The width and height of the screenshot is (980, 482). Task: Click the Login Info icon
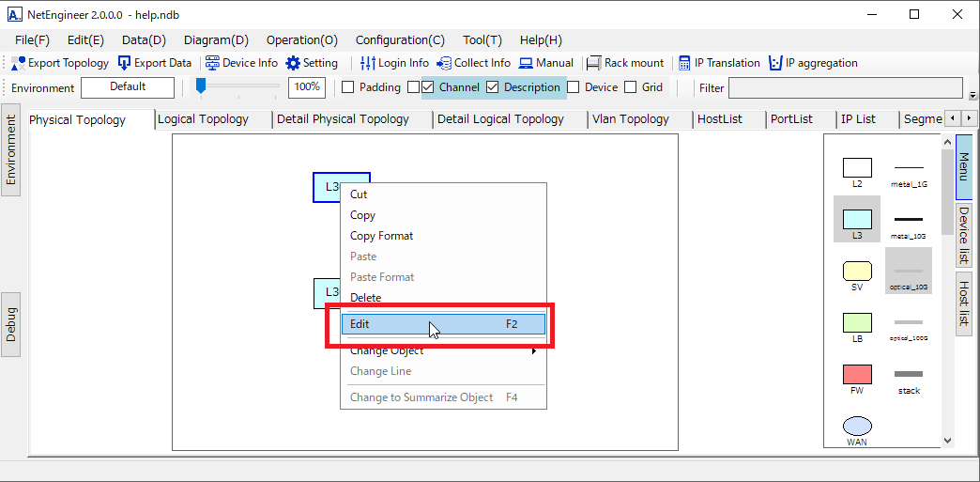pyautogui.click(x=368, y=63)
